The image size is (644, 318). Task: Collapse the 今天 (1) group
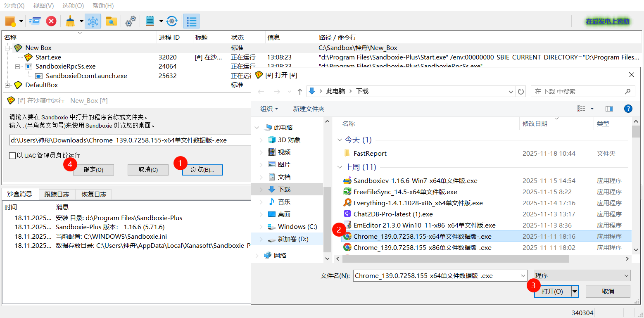click(x=340, y=140)
